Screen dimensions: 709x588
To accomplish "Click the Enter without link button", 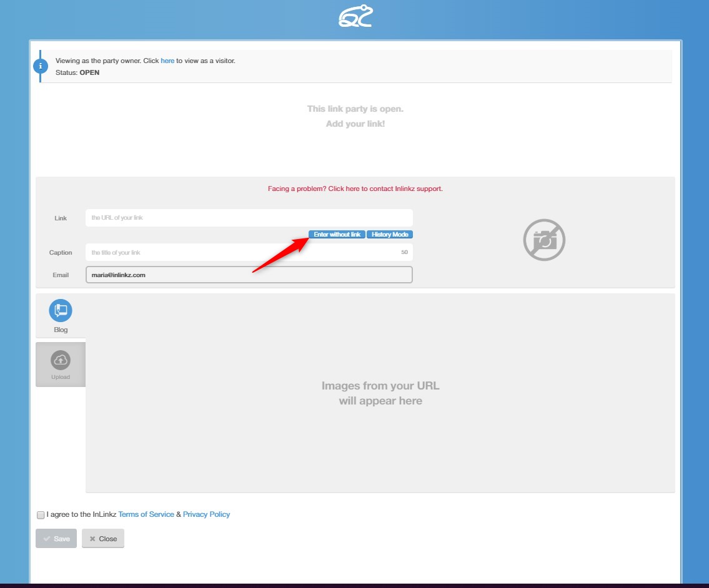I will pos(337,234).
